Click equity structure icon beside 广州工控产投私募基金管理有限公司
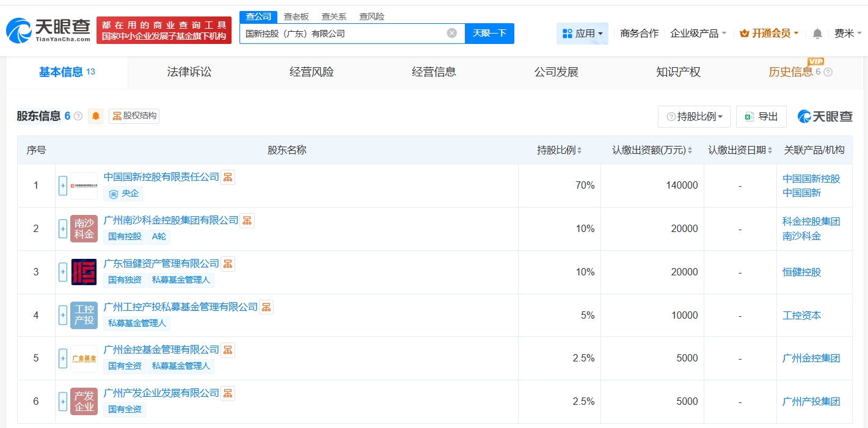This screenshot has height=428, width=868. [x=266, y=307]
